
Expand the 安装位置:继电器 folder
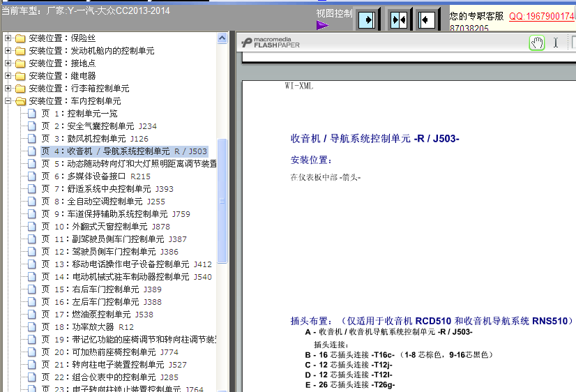(8, 75)
